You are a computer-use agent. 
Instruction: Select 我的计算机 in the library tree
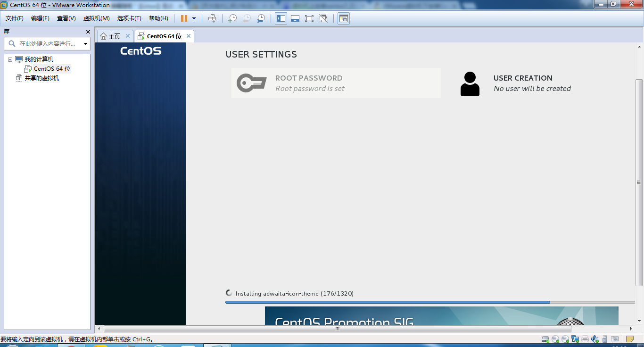click(39, 59)
